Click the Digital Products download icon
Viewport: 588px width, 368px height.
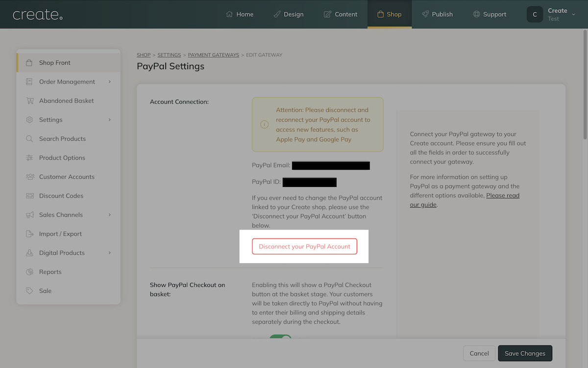coord(29,253)
